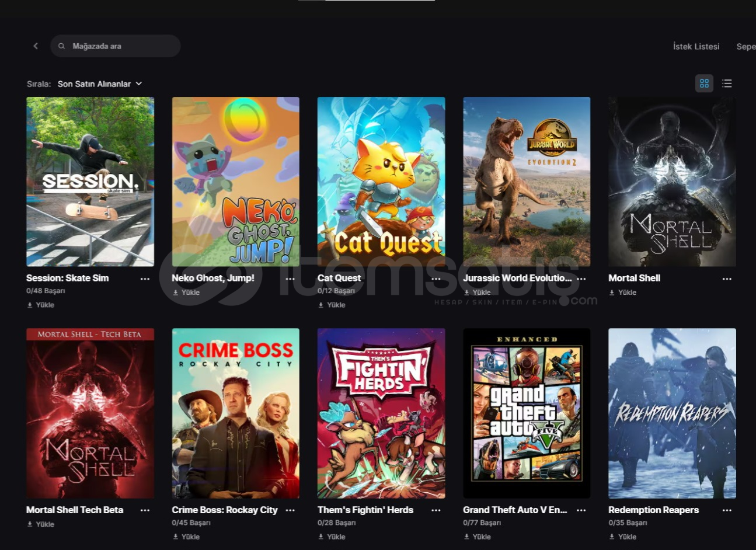Viewport: 756px width, 550px height.
Task: Open more options for Jurassic World Evolution
Action: (581, 279)
